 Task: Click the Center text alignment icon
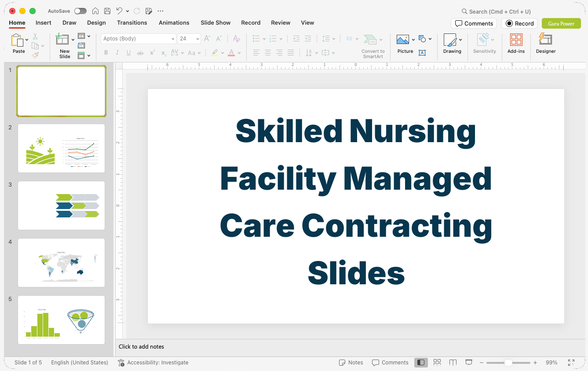coord(268,53)
